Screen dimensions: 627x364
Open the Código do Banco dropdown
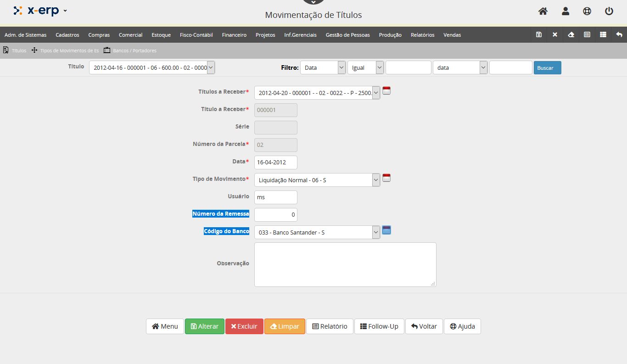[317, 232]
